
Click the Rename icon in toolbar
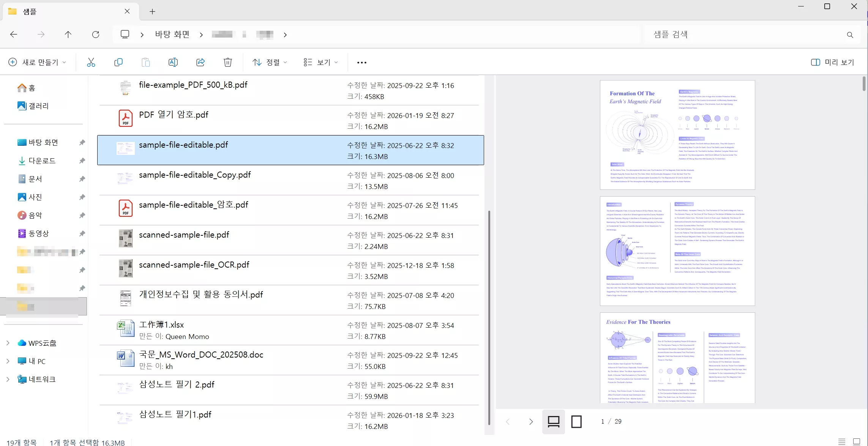[x=173, y=62]
